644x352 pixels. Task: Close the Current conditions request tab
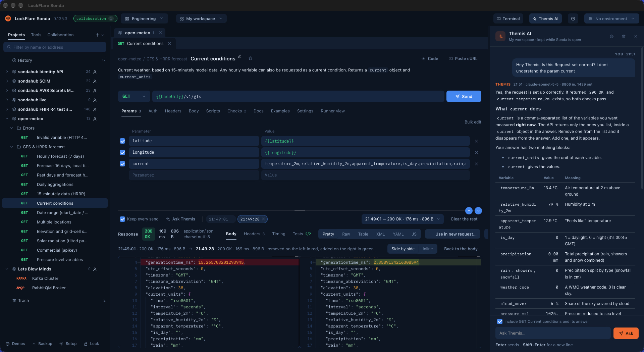point(169,44)
